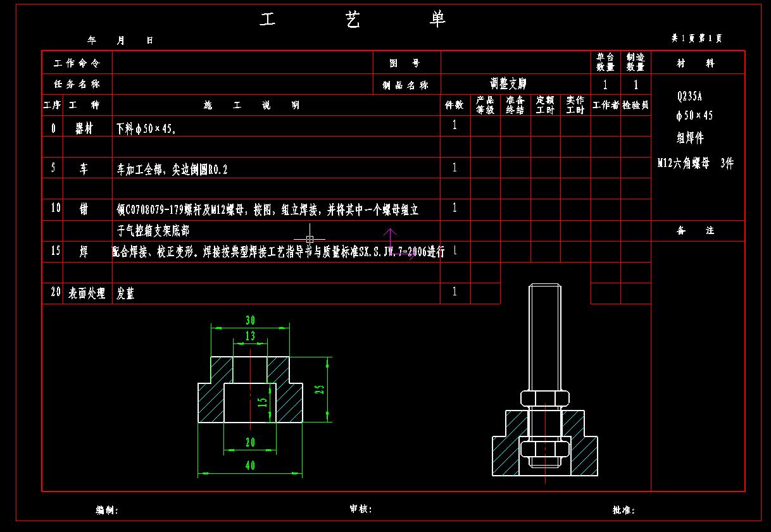This screenshot has width=771, height=532.
Task: Click the 配合焊接、校正变形 instruction line
Action: 279,252
